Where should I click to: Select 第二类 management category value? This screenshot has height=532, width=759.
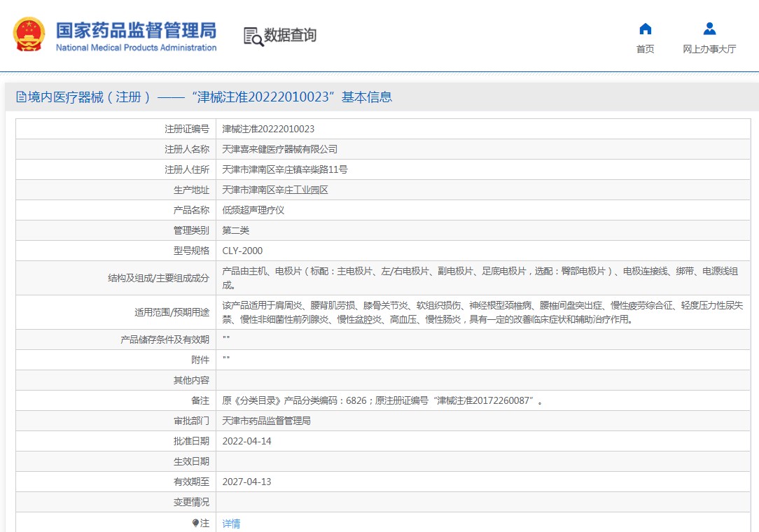click(236, 230)
